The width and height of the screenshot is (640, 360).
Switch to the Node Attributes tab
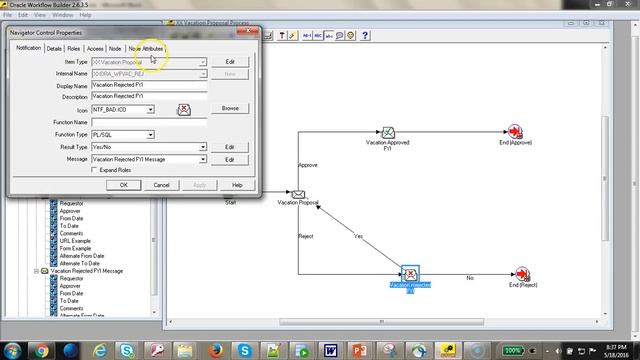click(146, 49)
